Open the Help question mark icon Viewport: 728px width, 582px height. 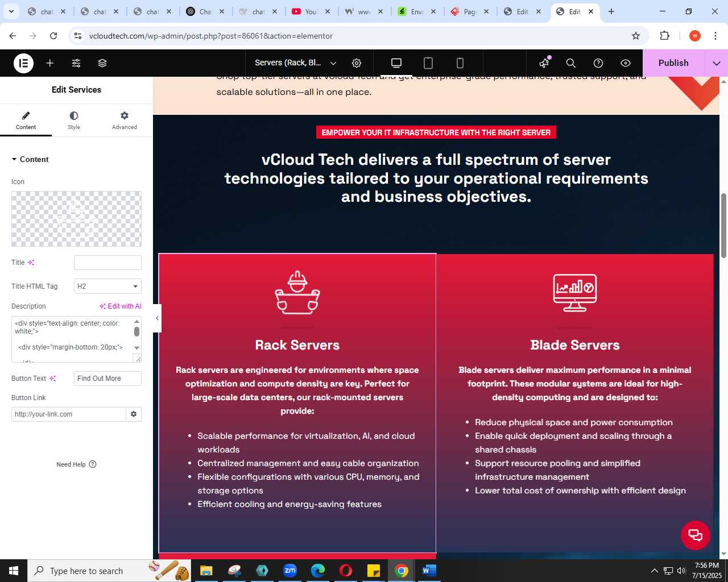[598, 63]
